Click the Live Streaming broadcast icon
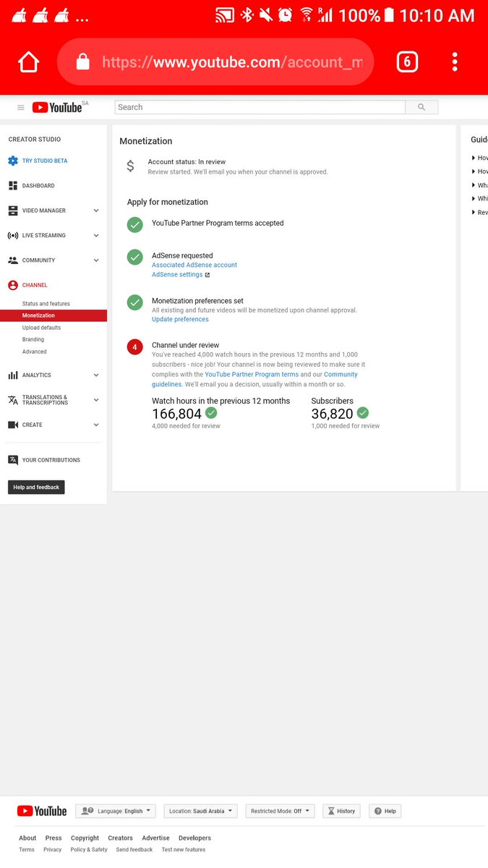Image resolution: width=488 pixels, height=868 pixels. 13,235
